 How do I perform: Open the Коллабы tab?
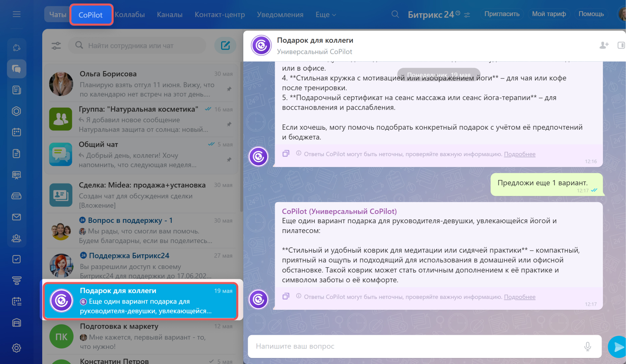(x=130, y=14)
